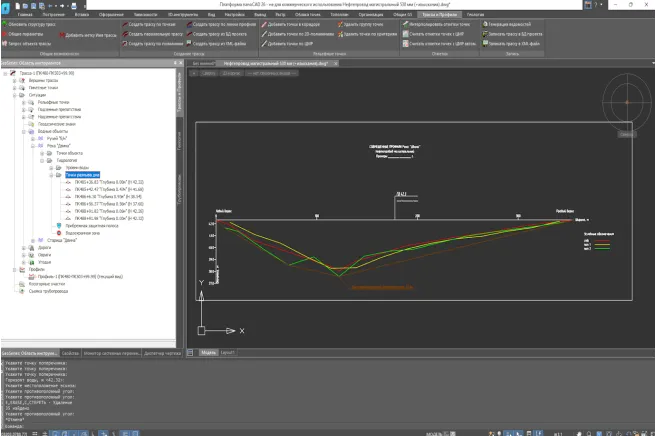
Task: Switch to the 'Свойства' bottom panel tab
Action: point(71,353)
